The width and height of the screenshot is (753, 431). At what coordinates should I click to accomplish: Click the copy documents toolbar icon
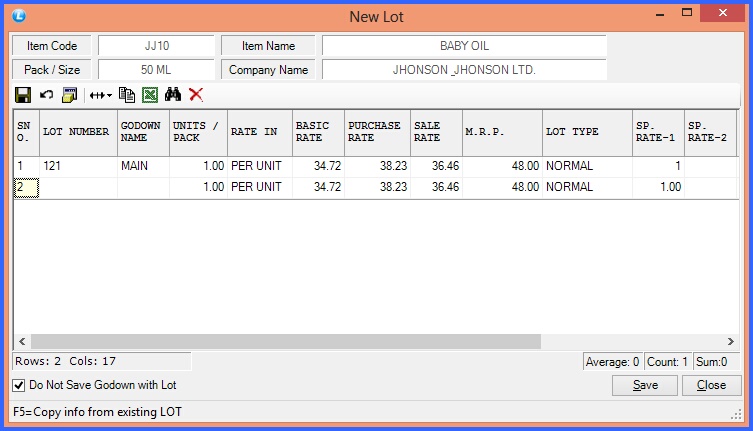click(x=127, y=95)
